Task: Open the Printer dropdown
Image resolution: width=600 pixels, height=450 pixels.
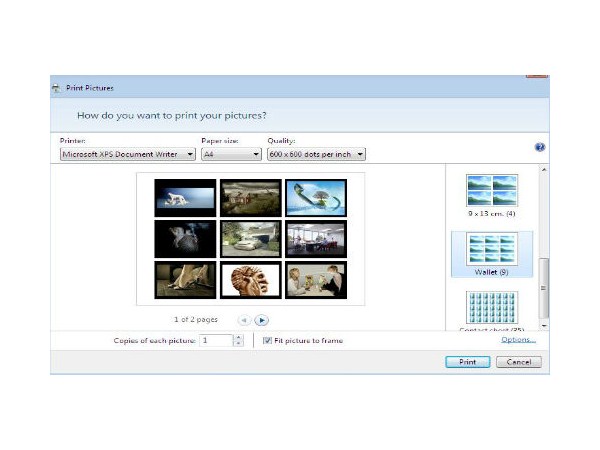Action: pos(128,155)
